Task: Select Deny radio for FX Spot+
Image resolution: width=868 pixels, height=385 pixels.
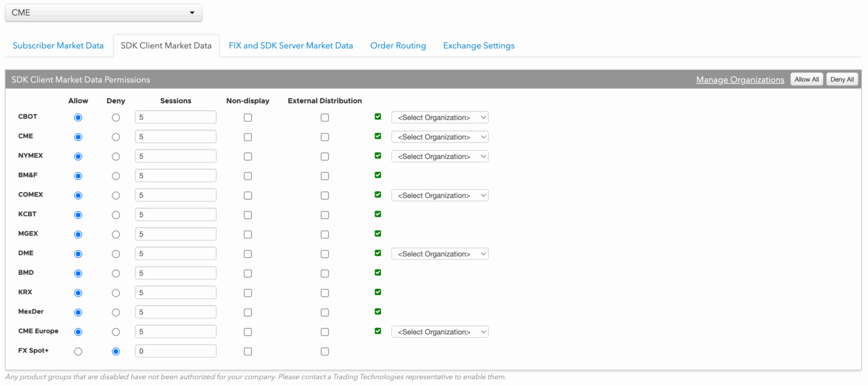Action: tap(116, 352)
